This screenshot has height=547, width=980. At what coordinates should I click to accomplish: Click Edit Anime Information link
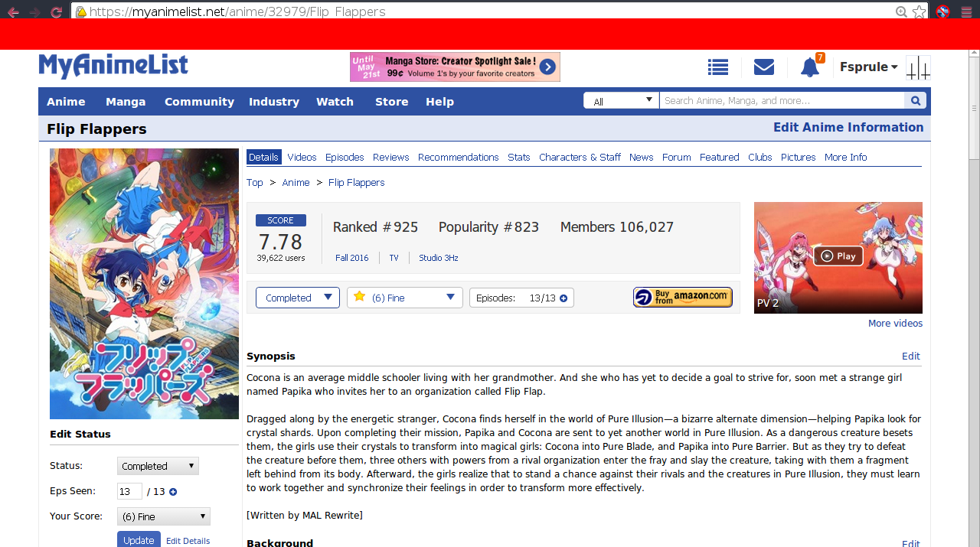(848, 128)
